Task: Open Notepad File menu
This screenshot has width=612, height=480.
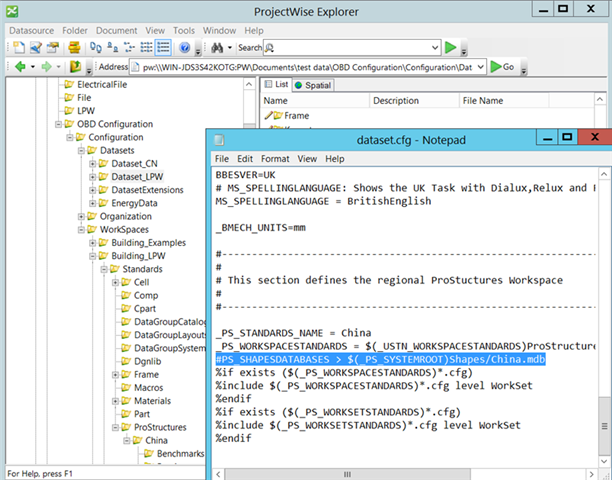Action: [222, 159]
